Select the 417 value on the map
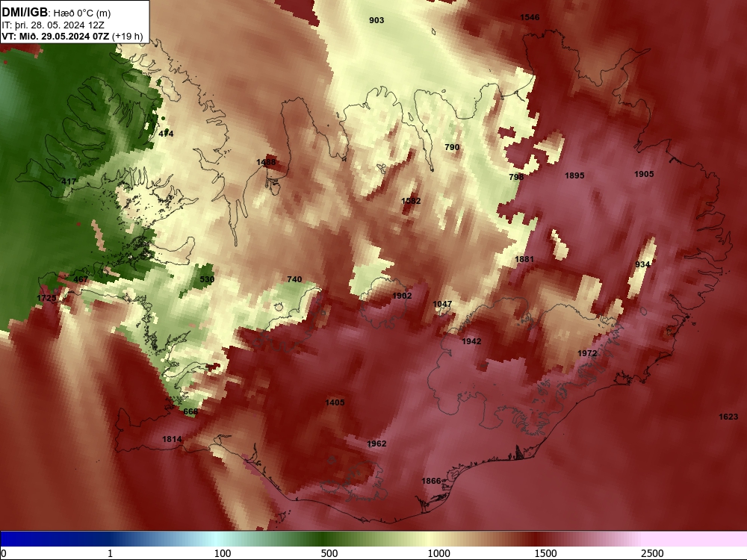Viewport: 747px width, 560px height. click(69, 181)
